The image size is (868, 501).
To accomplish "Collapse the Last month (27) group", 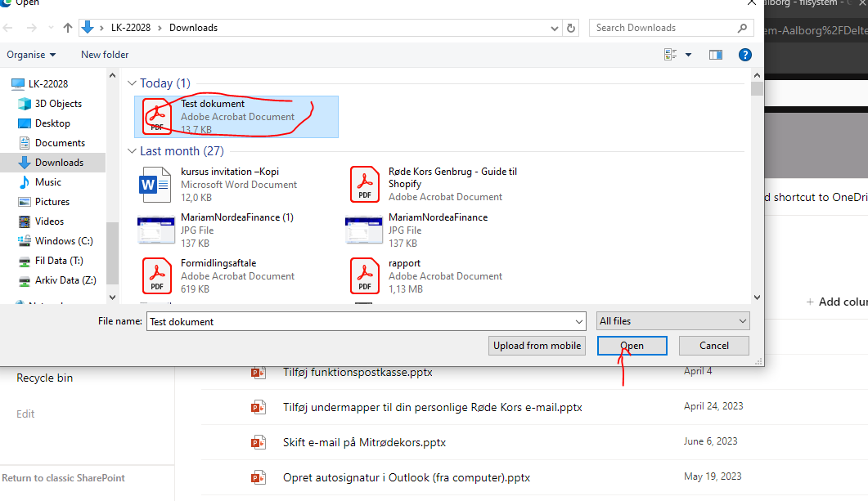I will [x=132, y=151].
